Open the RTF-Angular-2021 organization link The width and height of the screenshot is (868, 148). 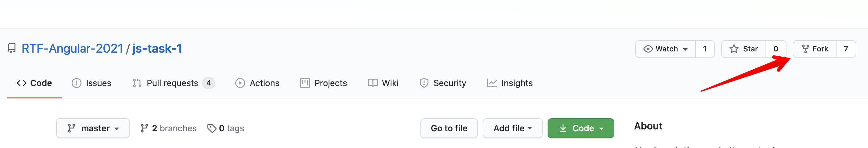(x=72, y=49)
